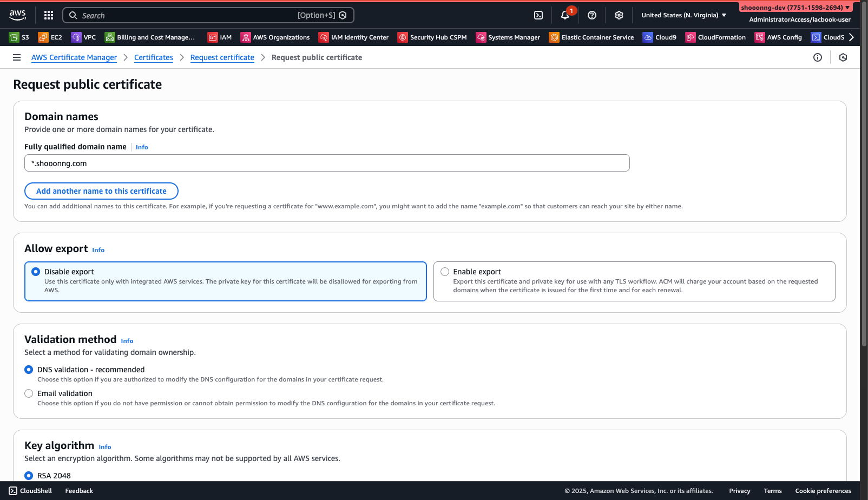Choose DNS validation method
The image size is (868, 500).
(x=29, y=370)
